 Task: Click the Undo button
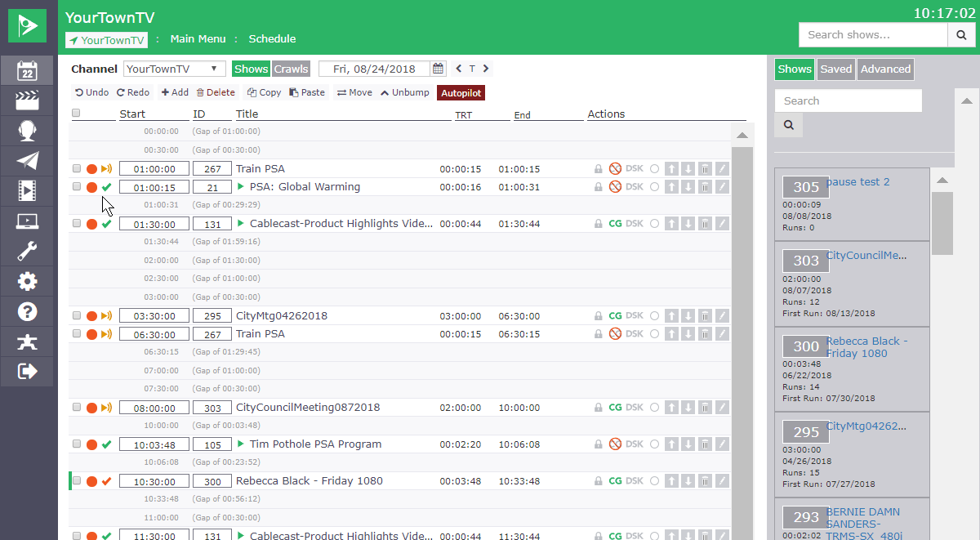(91, 92)
